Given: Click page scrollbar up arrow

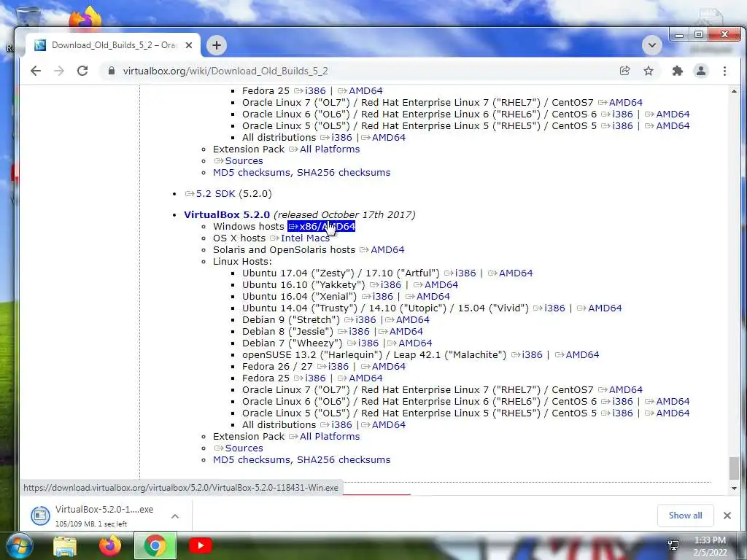Looking at the screenshot, I should [734, 91].
